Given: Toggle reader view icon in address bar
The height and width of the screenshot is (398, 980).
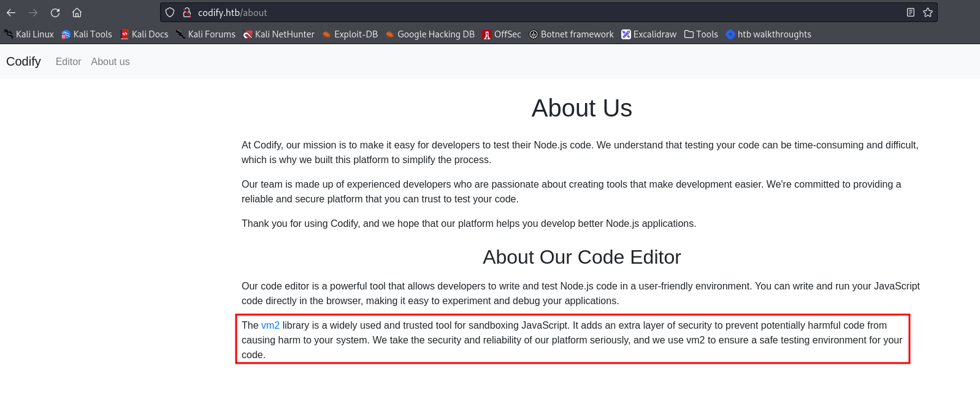Looking at the screenshot, I should (911, 12).
